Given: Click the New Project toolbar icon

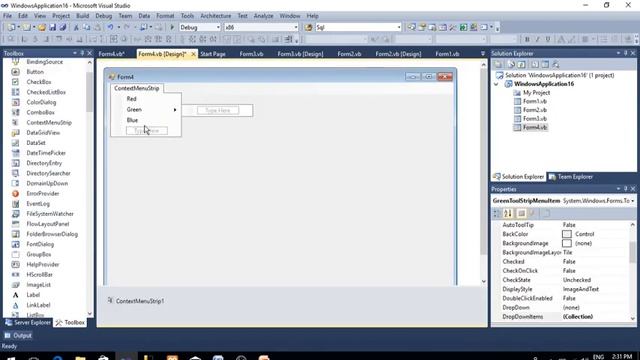Looking at the screenshot, I should [x=11, y=27].
